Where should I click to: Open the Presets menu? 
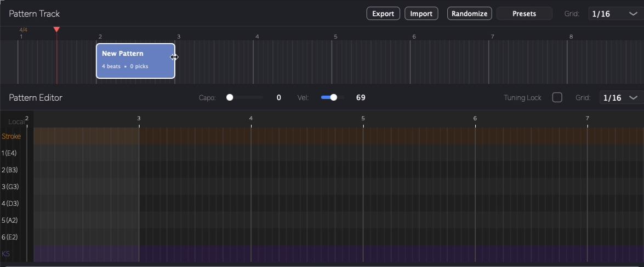[x=524, y=14]
